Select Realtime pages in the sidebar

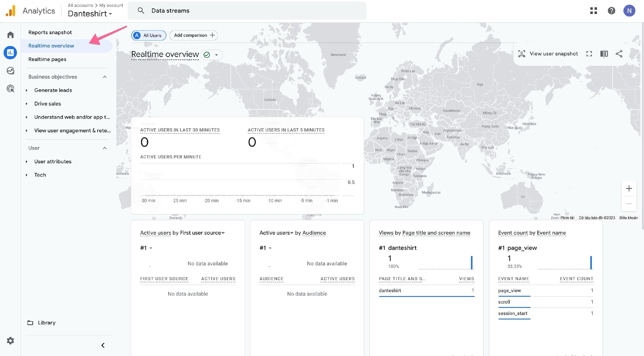[x=47, y=59]
